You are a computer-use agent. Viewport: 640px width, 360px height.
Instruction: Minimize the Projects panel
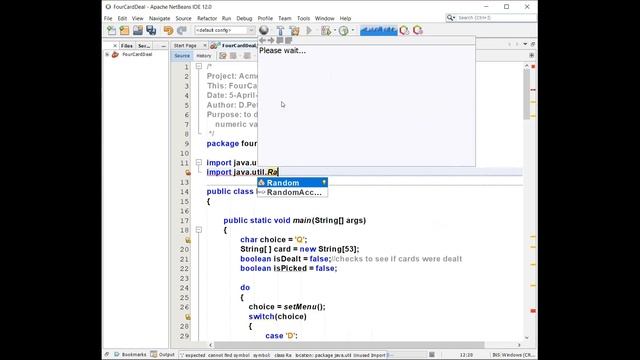(164, 46)
